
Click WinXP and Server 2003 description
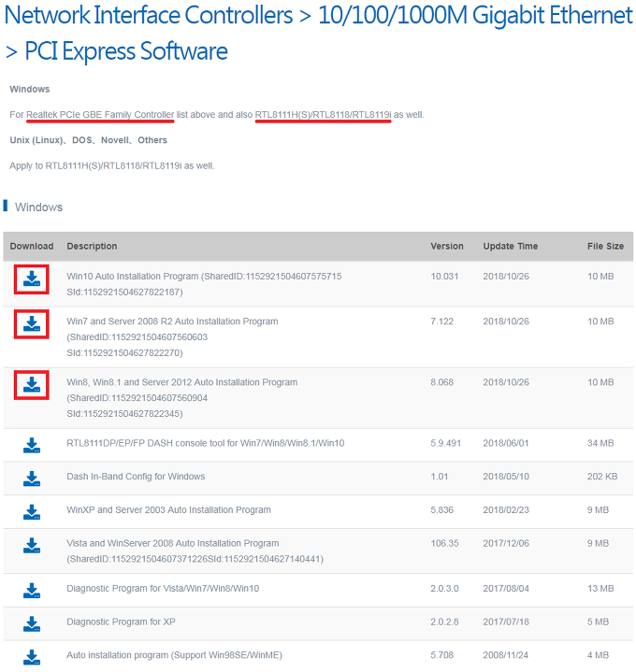[x=168, y=510]
